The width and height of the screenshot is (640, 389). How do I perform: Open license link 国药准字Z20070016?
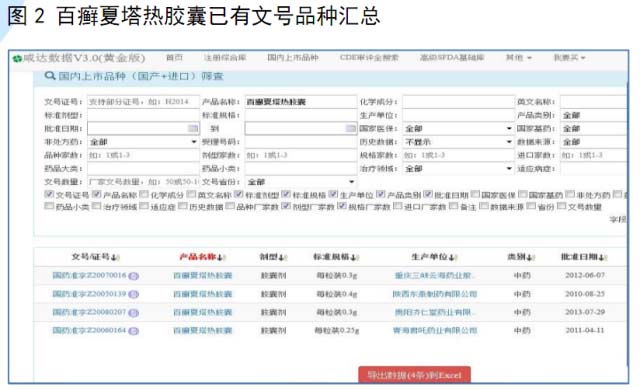[89, 276]
